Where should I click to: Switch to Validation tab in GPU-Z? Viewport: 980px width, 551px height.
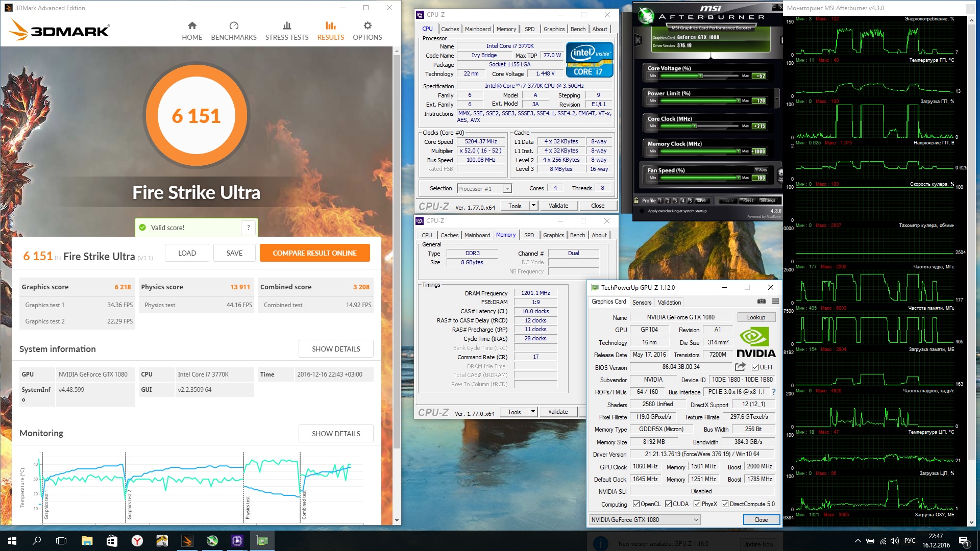click(x=669, y=303)
